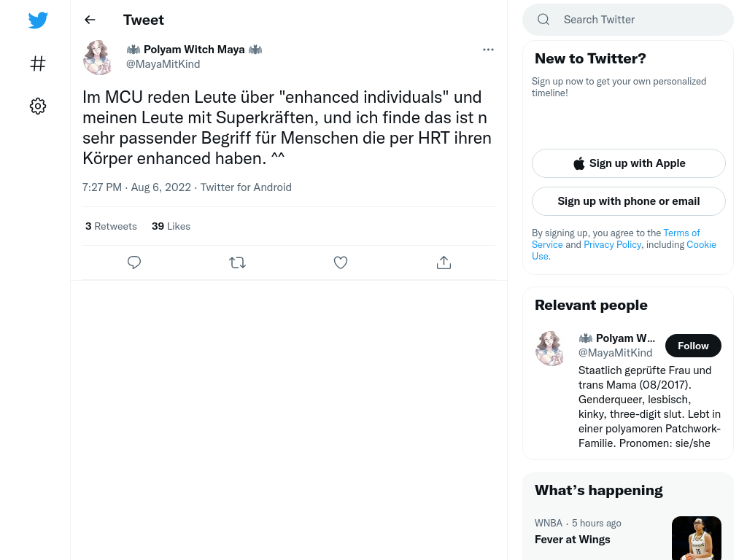View the 3 Retweets list
The width and height of the screenshot is (747, 560).
(x=111, y=226)
